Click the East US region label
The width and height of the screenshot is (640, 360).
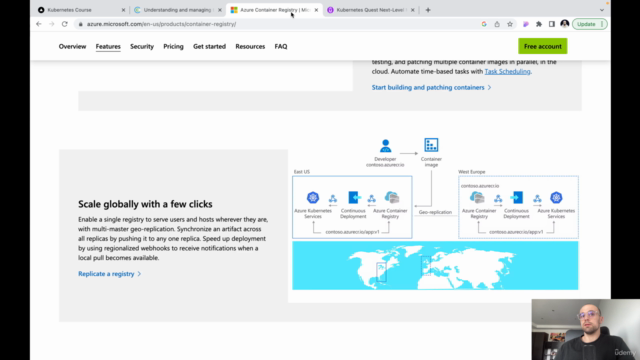[302, 172]
